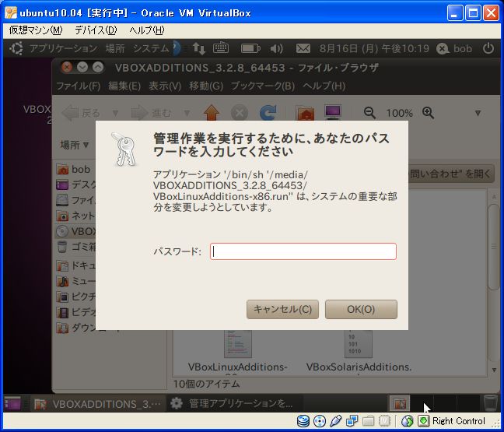Image resolution: width=504 pixels, height=432 pixels.
Task: Click the show desktop icon in bottom panel
Action: (12, 403)
